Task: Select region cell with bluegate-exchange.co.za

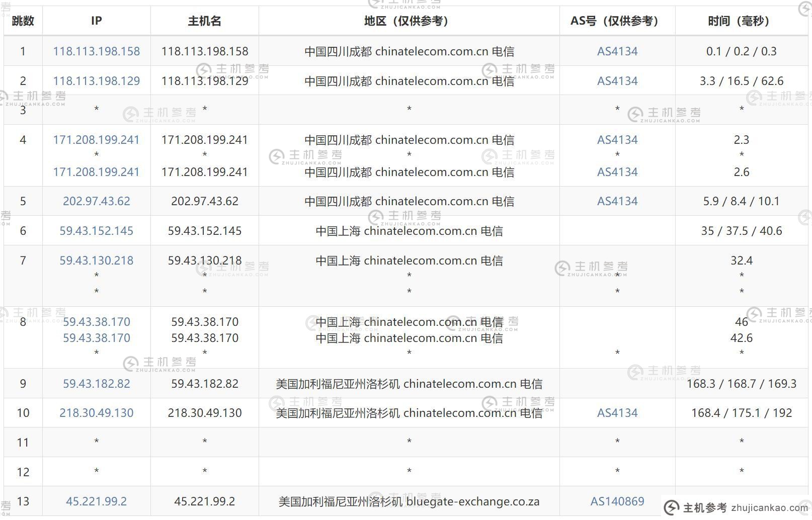Action: [x=409, y=501]
